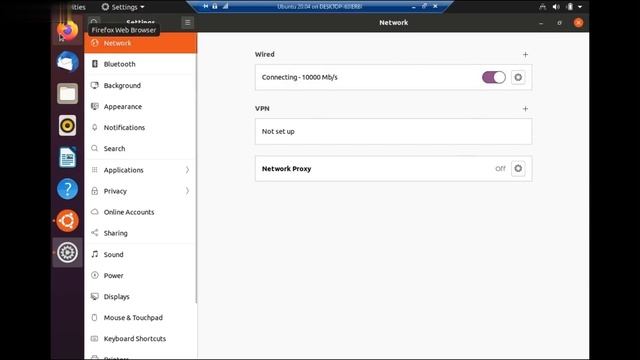Click the network status icon in the top bar
This screenshot has width=640, height=360.
click(542, 7)
